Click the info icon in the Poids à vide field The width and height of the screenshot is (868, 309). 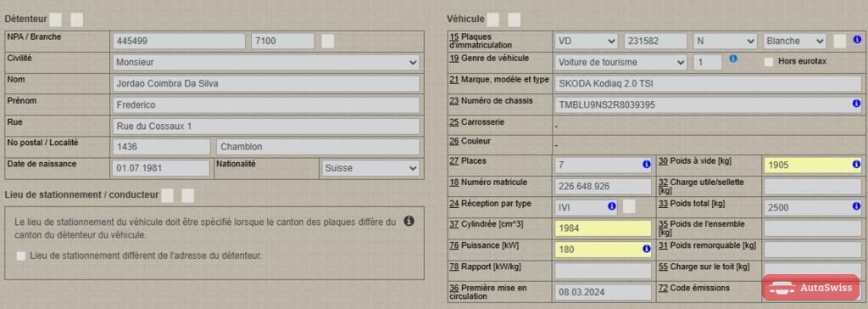click(856, 164)
